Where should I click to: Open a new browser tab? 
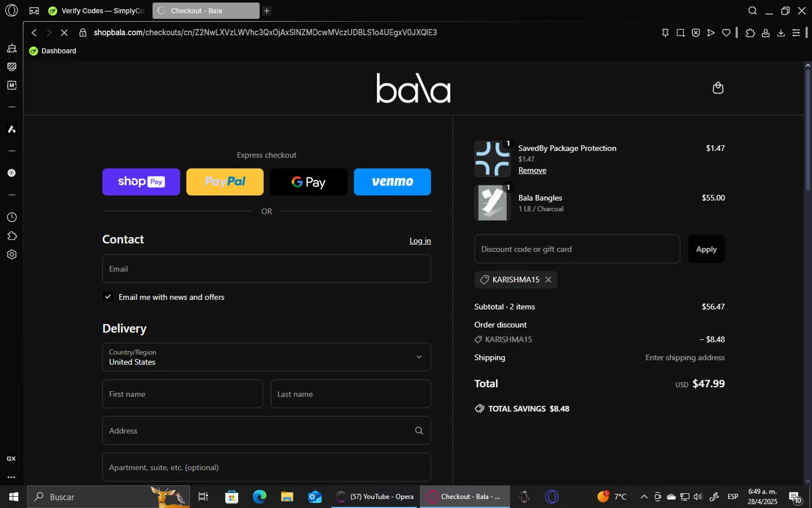(x=267, y=11)
